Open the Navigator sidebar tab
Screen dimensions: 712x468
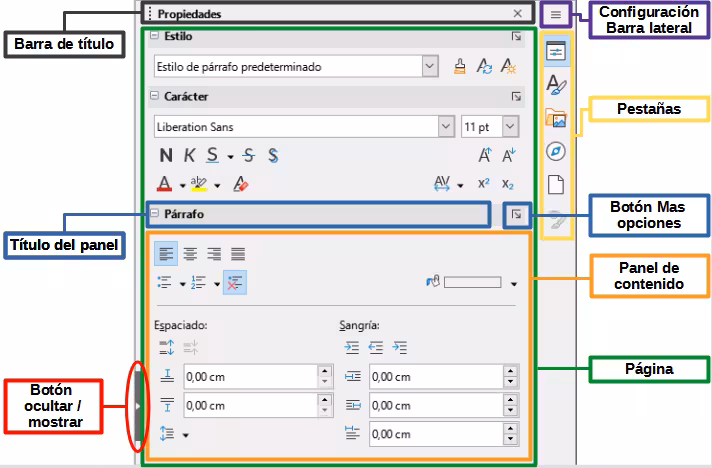(x=556, y=151)
